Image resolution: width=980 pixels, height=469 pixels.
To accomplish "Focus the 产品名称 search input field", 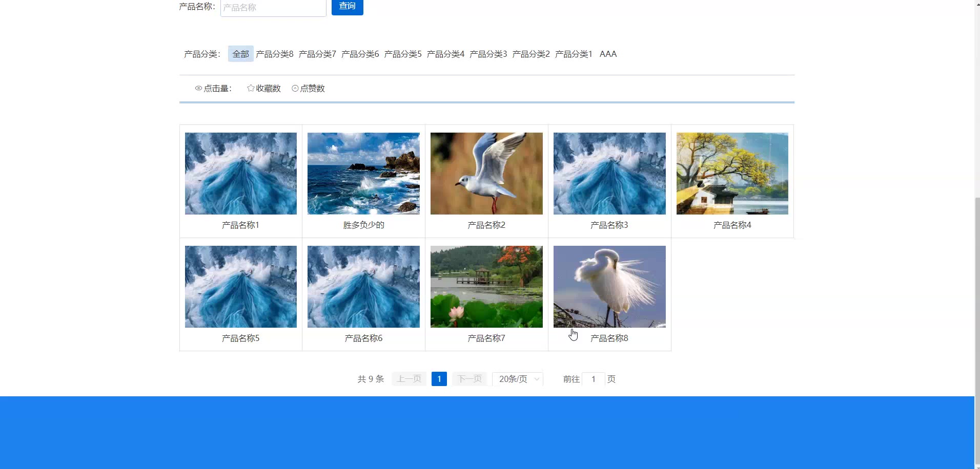I will [x=273, y=8].
